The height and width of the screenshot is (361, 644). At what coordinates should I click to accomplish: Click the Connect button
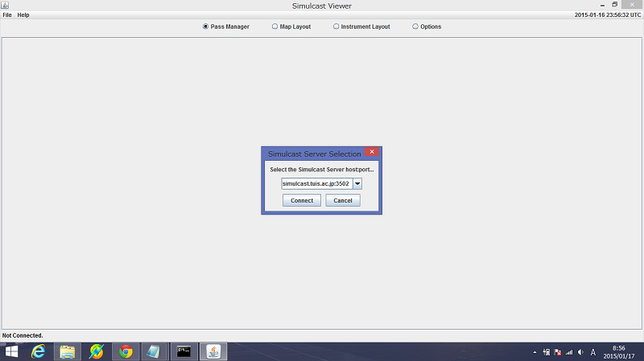click(x=302, y=201)
